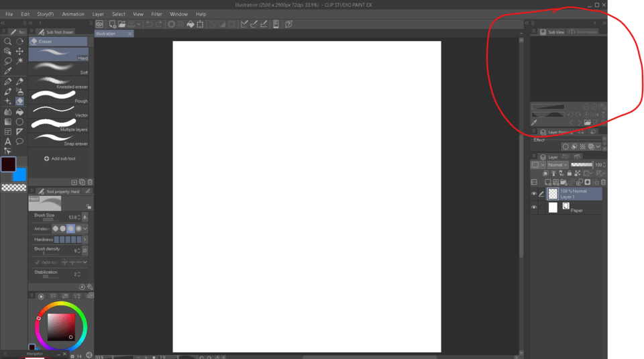This screenshot has height=359, width=644.
Task: Toggle Vector eraser checkbox
Action: tap(38, 262)
